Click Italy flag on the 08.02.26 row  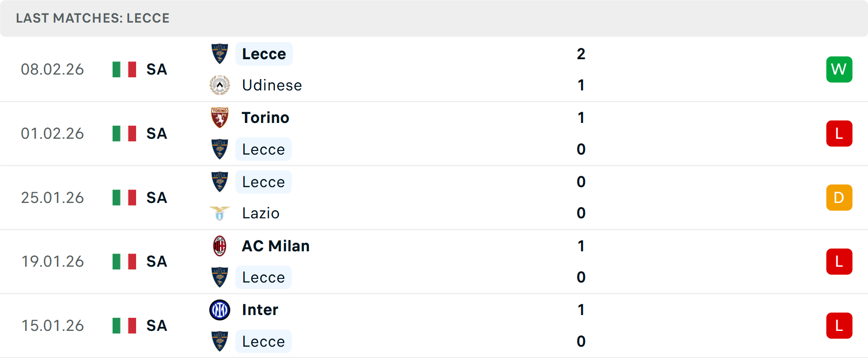point(124,70)
